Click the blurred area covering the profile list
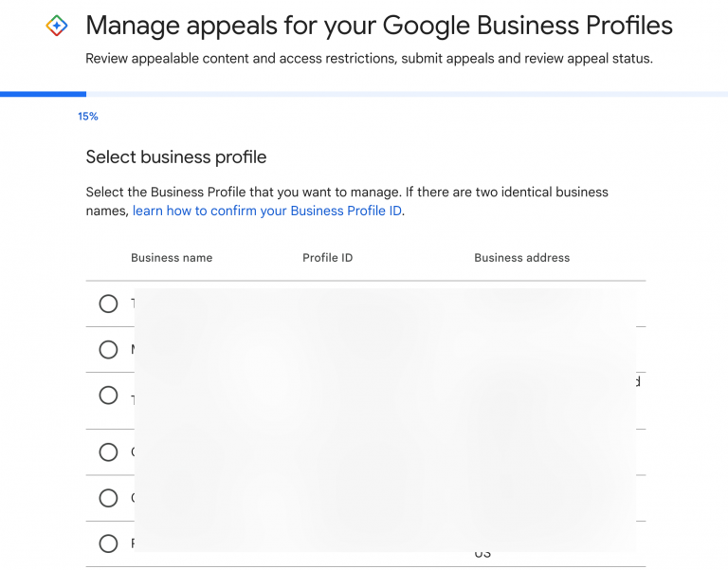Viewport: 728px width, 570px height. tap(384, 417)
